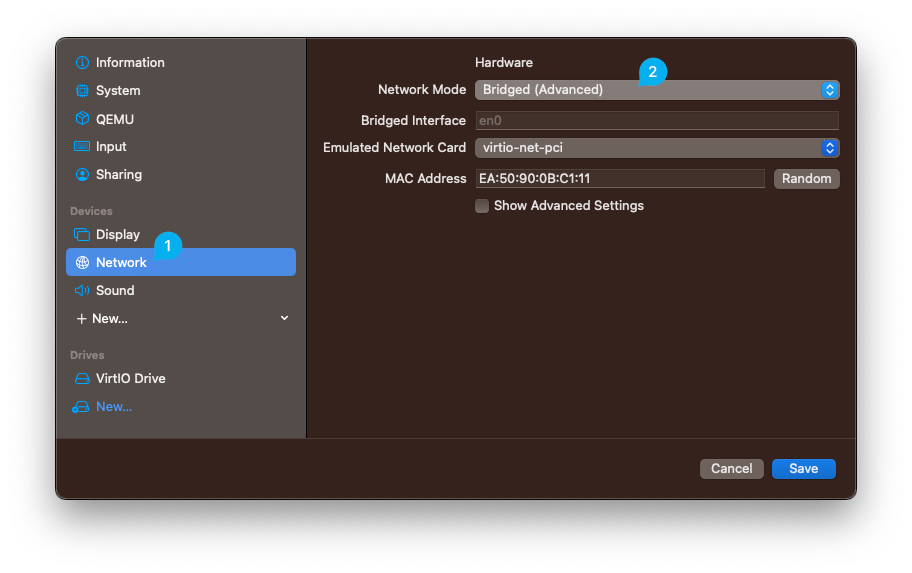
Task: Click the VirtIO Drive disk icon
Action: 82,379
